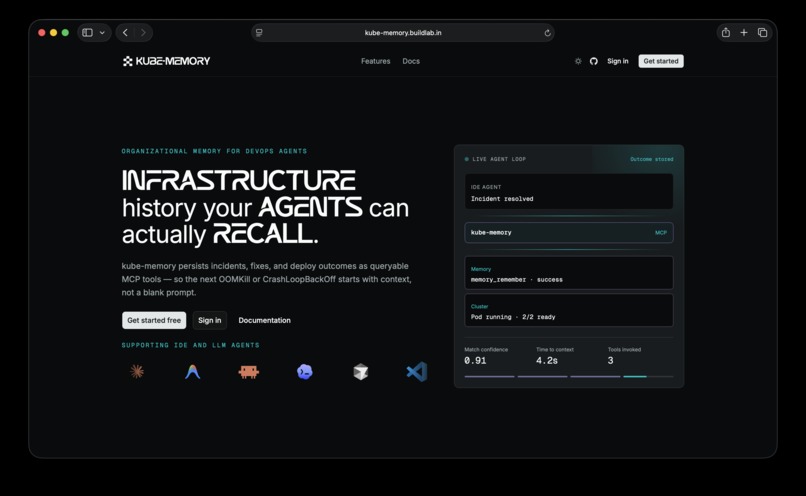This screenshot has width=806, height=496.
Task: Click the Get started free button
Action: tap(154, 320)
